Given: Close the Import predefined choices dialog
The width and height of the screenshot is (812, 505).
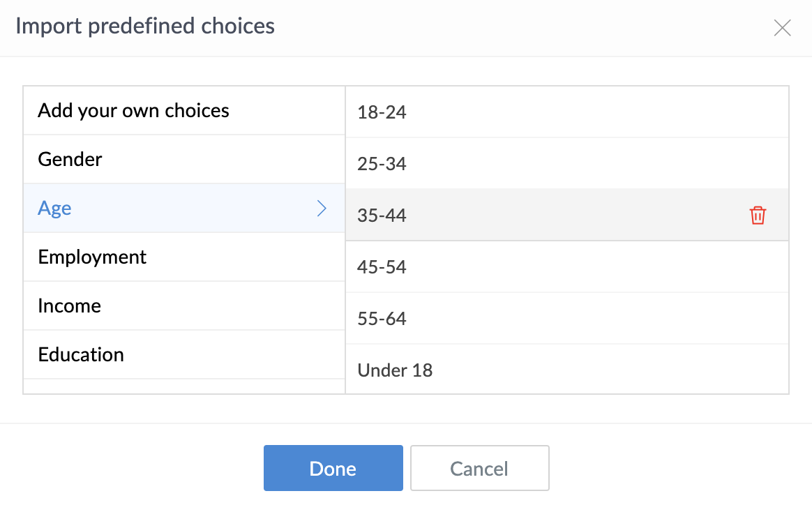Looking at the screenshot, I should tap(783, 28).
